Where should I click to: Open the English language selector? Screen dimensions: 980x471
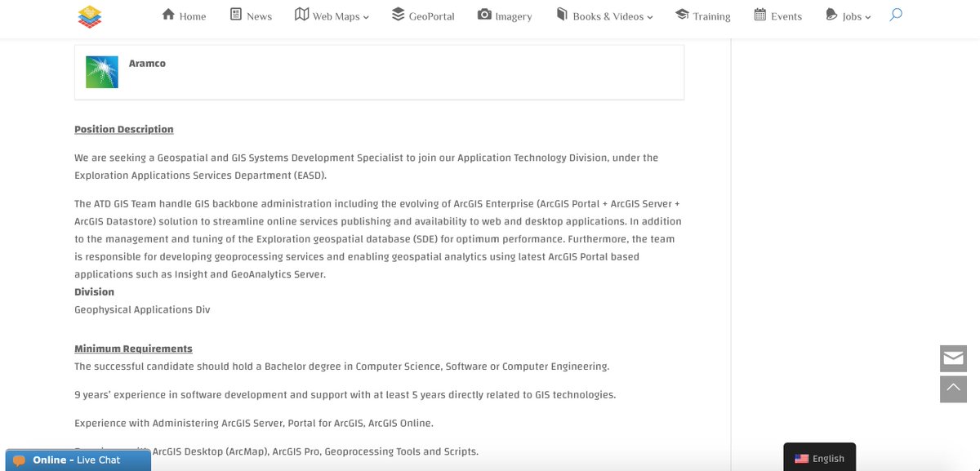click(x=819, y=457)
